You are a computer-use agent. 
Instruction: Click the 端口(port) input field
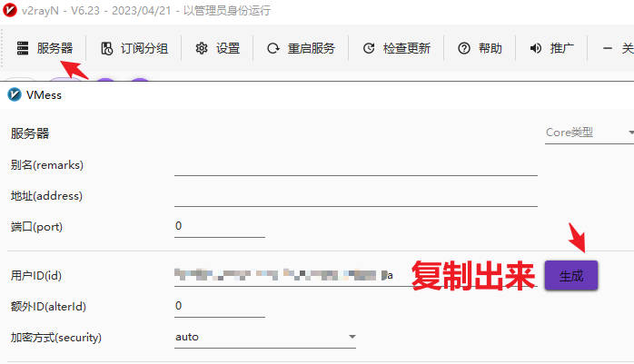click(x=220, y=227)
